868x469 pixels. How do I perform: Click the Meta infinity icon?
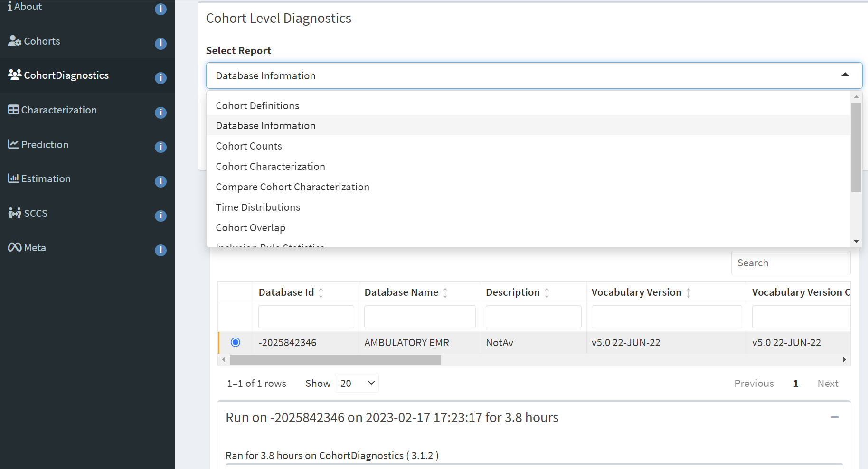pyautogui.click(x=14, y=247)
